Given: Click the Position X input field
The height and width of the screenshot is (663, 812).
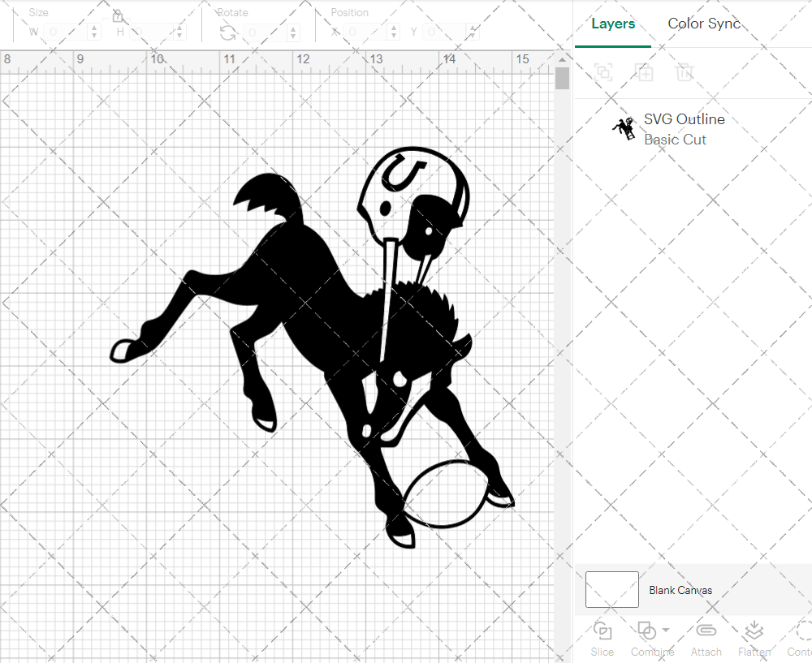Looking at the screenshot, I should 365,32.
